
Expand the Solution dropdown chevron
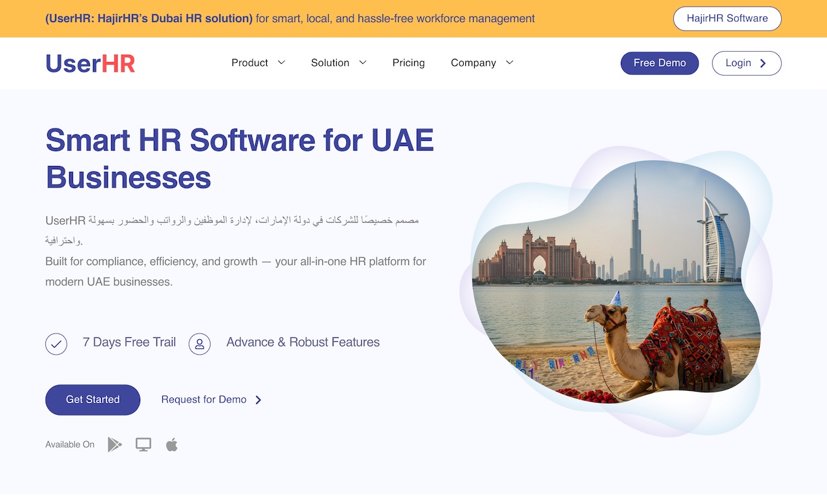[362, 63]
